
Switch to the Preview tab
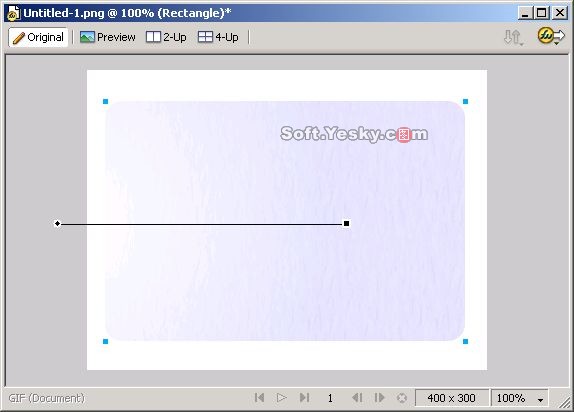tap(108, 37)
